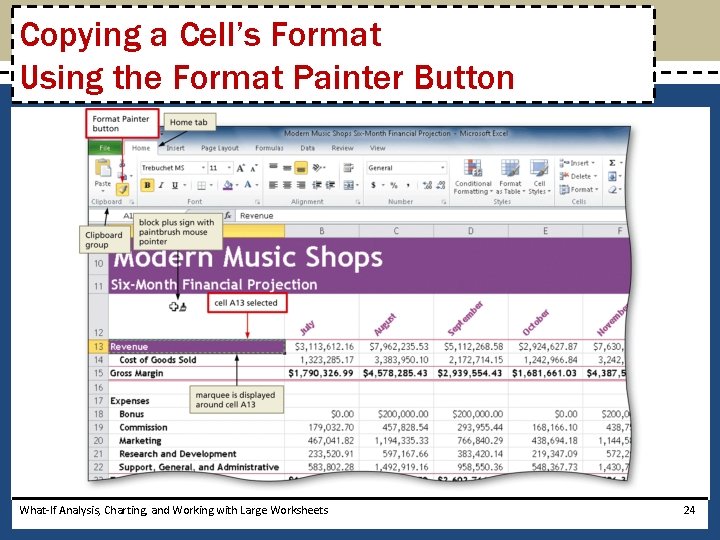Toggle Align Text Right
Viewport: 720px width, 540px height.
coord(301,185)
